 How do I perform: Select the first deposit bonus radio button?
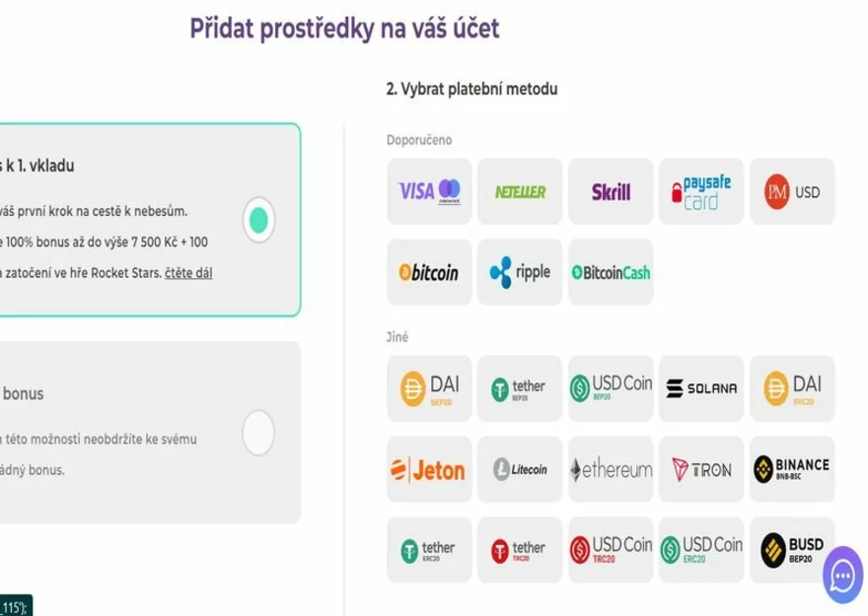pyautogui.click(x=258, y=220)
